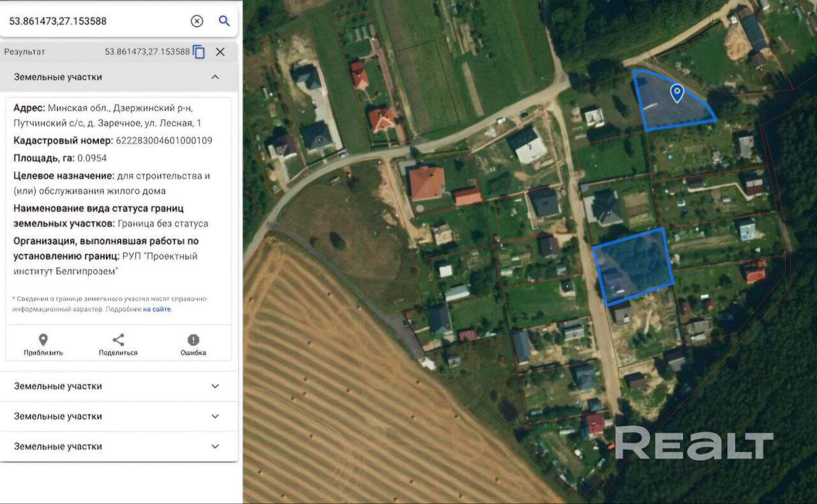Image resolution: width=817 pixels, height=504 pixels.
Task: Expand the first collapsed Земельные участки row
Action: 215,386
